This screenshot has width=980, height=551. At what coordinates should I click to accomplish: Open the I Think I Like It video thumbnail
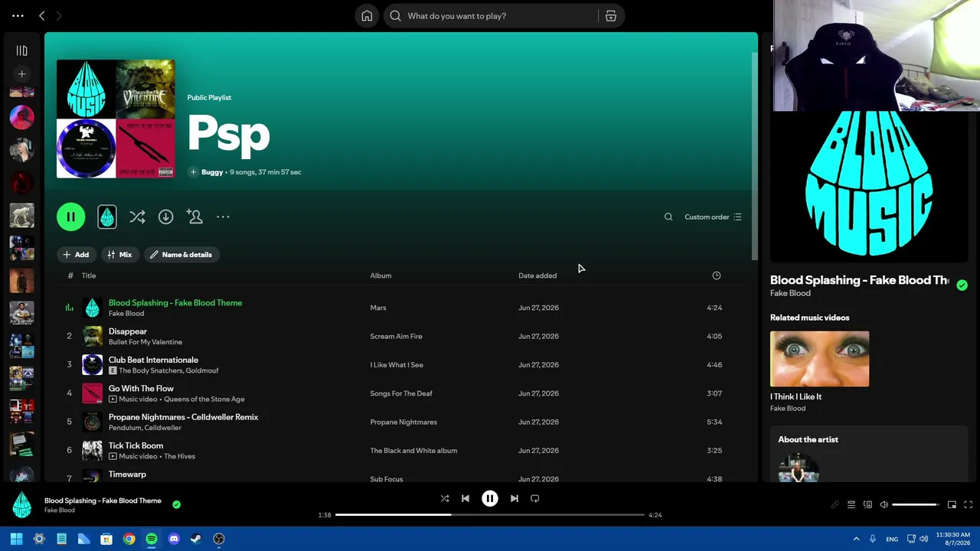tap(819, 359)
